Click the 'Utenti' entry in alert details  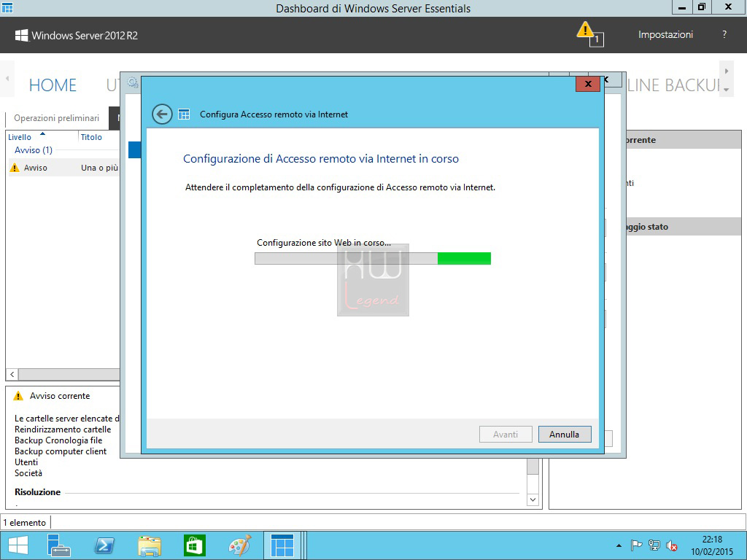tap(26, 462)
